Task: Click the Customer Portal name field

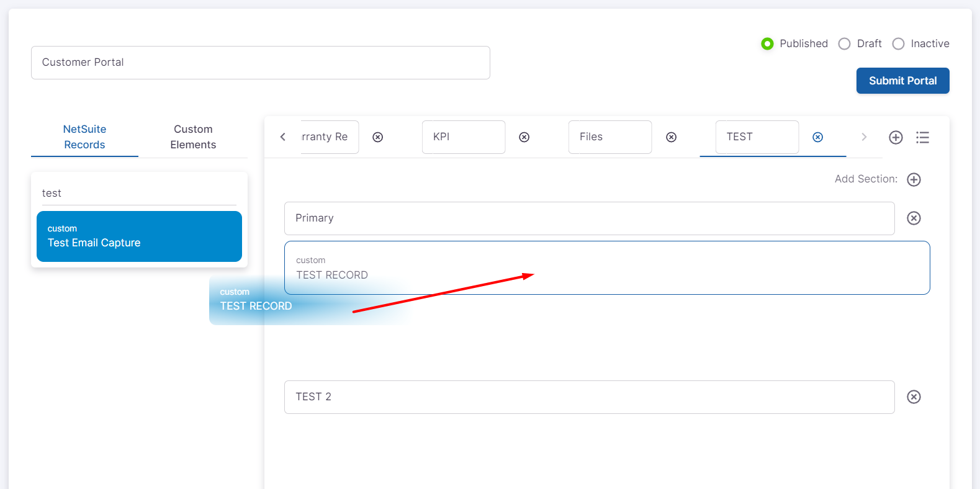Action: point(260,62)
